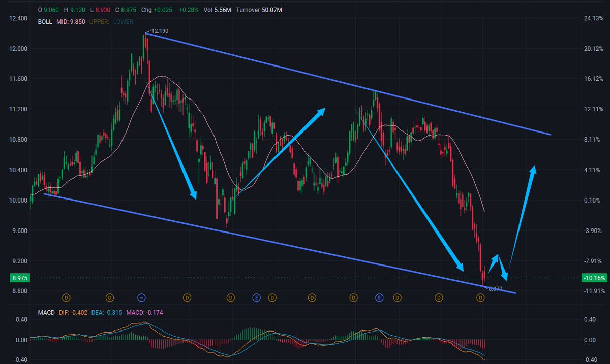The height and width of the screenshot is (364, 610).
Task: Click the BOLL MID: 9.850 value
Action: tap(71, 22)
